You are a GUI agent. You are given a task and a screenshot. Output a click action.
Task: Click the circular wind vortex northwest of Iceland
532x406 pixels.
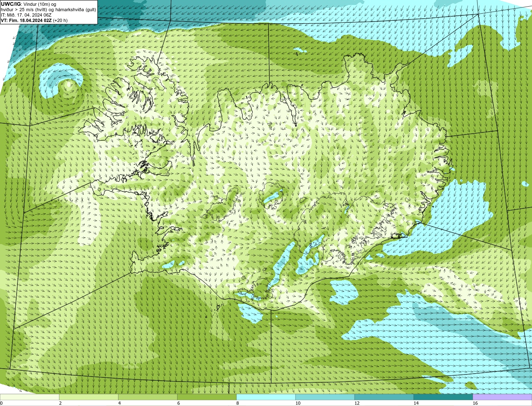[x=62, y=84]
